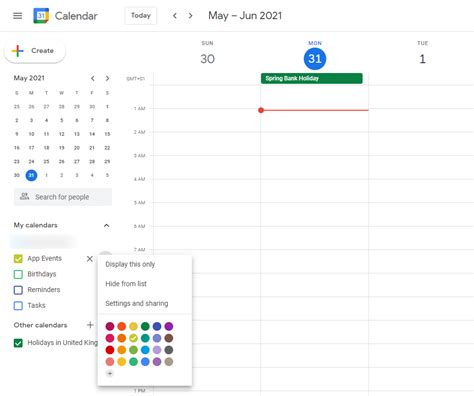The width and height of the screenshot is (474, 396).
Task: Go to next period with header arrow
Action: tap(190, 16)
